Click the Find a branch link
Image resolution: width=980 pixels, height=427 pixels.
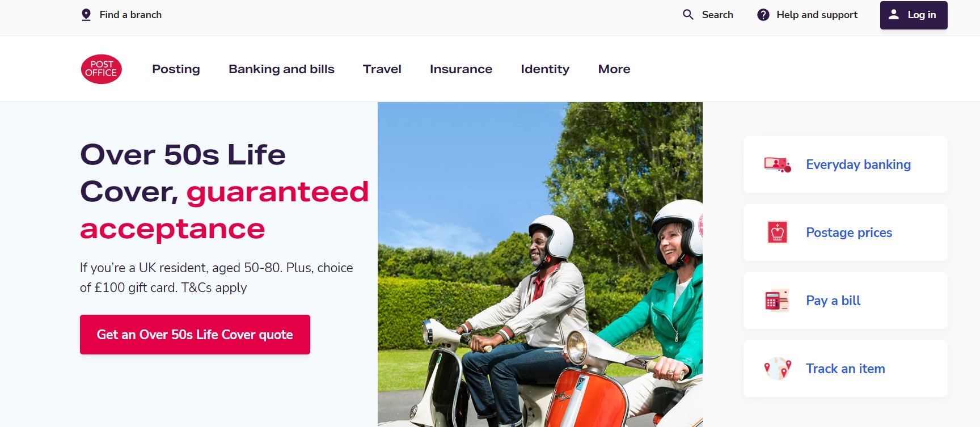tap(130, 15)
